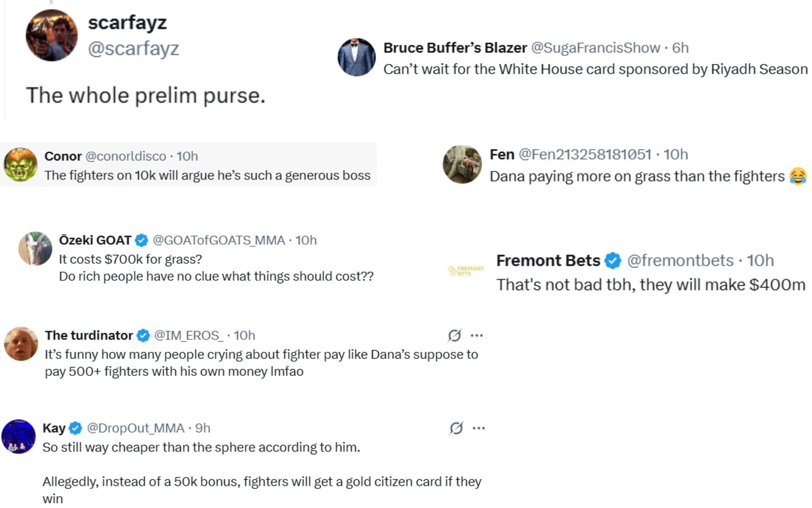This screenshot has height=508, width=812.
Task: Click the verified badge next to Ōzeki GOAT
Action: (141, 240)
